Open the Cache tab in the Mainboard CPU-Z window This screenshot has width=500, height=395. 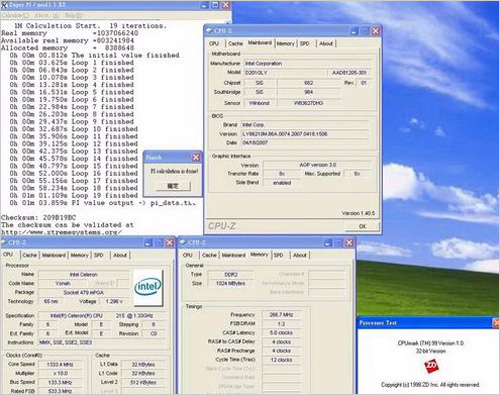coord(235,43)
